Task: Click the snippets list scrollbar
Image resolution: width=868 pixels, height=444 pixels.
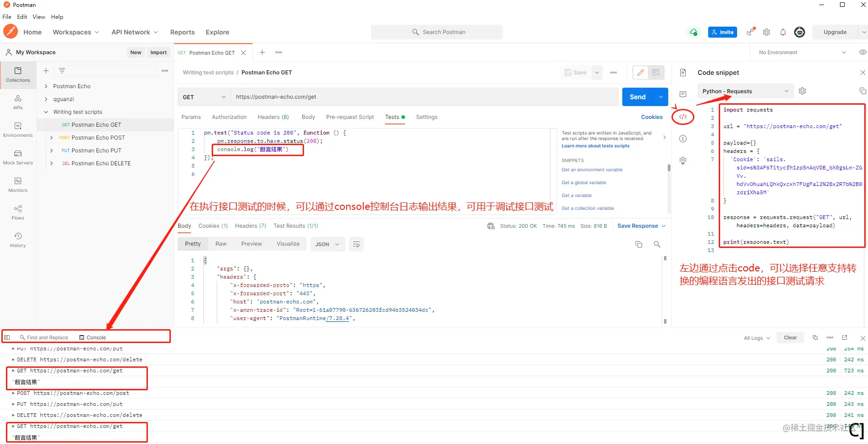Action: pyautogui.click(x=669, y=168)
